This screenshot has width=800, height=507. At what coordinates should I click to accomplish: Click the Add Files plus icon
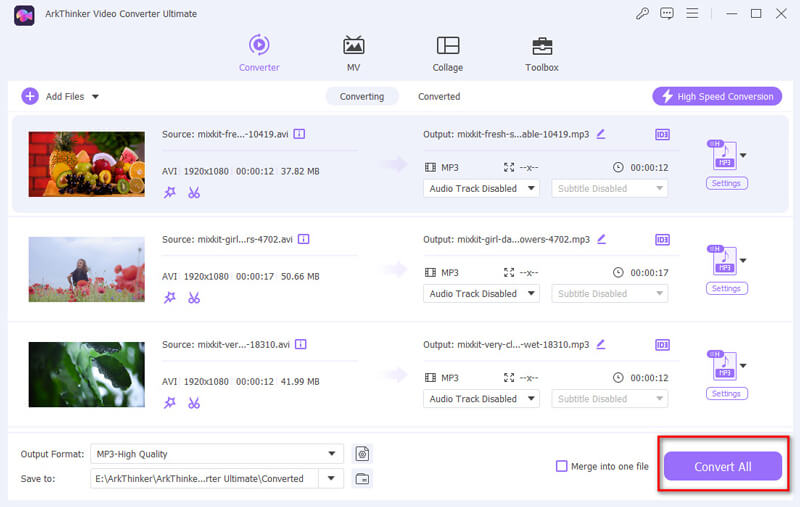[30, 96]
